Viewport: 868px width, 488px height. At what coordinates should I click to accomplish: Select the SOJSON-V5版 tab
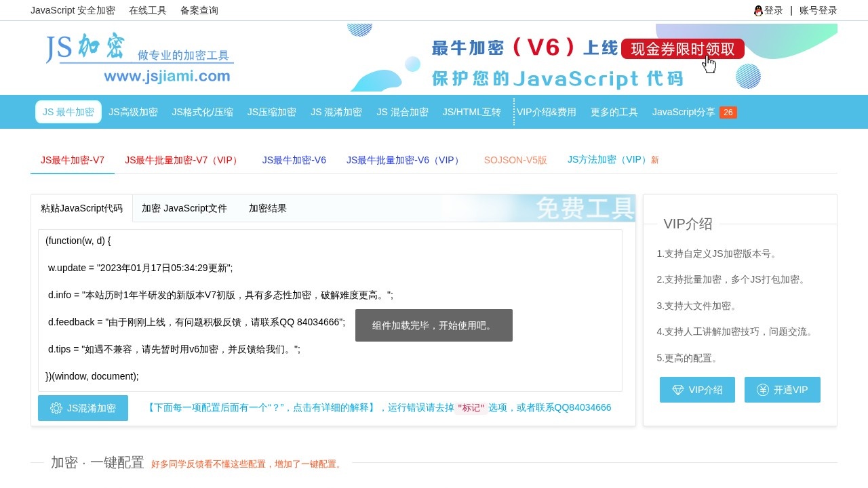pyautogui.click(x=515, y=160)
